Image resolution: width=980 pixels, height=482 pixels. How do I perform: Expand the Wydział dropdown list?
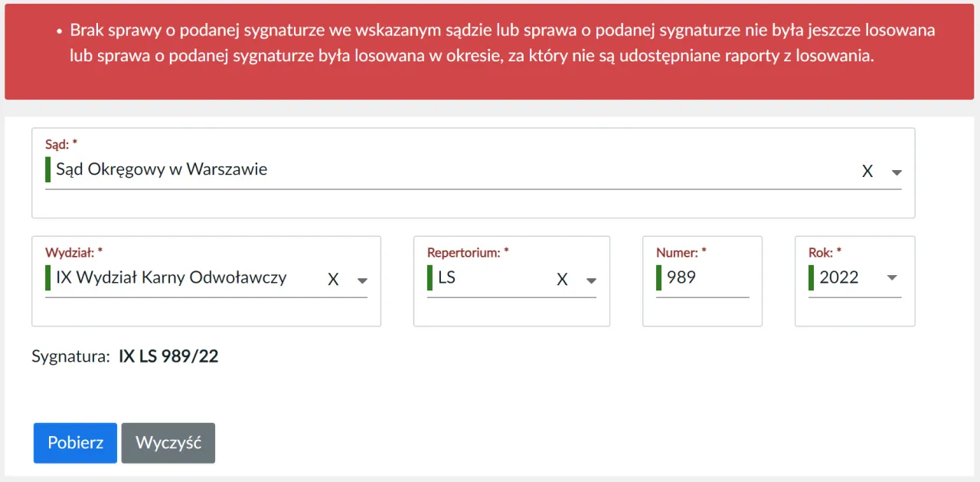pyautogui.click(x=362, y=280)
